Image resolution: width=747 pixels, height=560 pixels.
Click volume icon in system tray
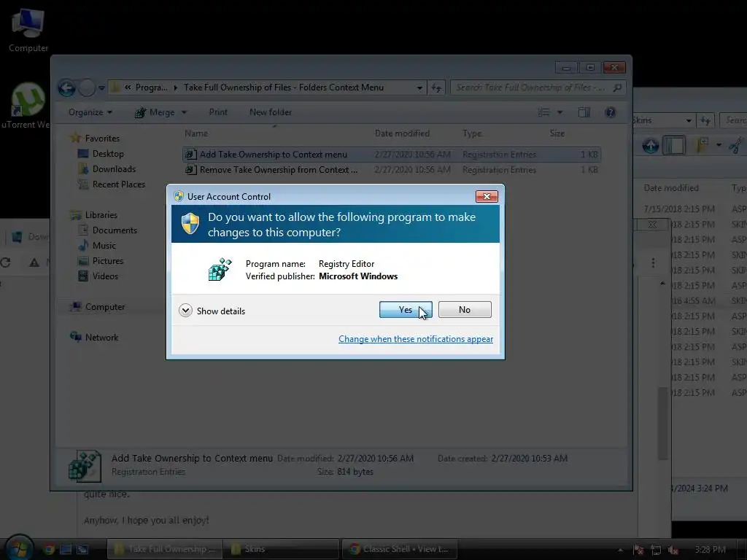(x=673, y=550)
